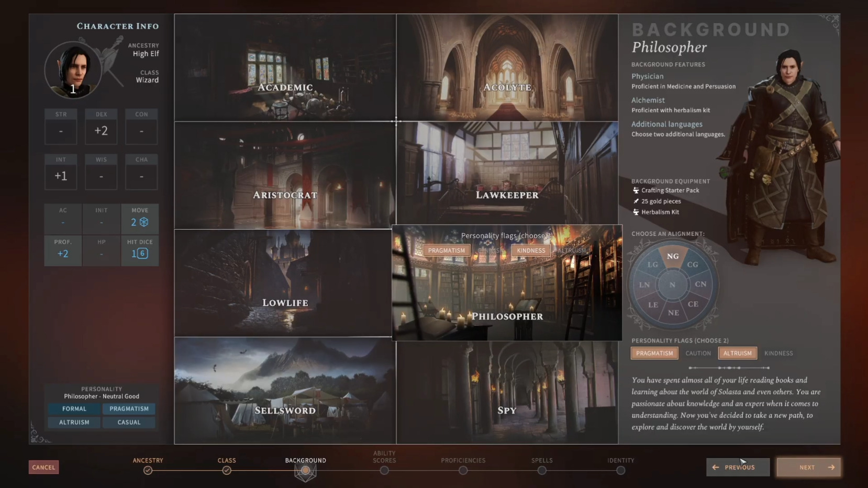The image size is (868, 488).
Task: Enable the Caution personality flag
Action: coord(698,353)
